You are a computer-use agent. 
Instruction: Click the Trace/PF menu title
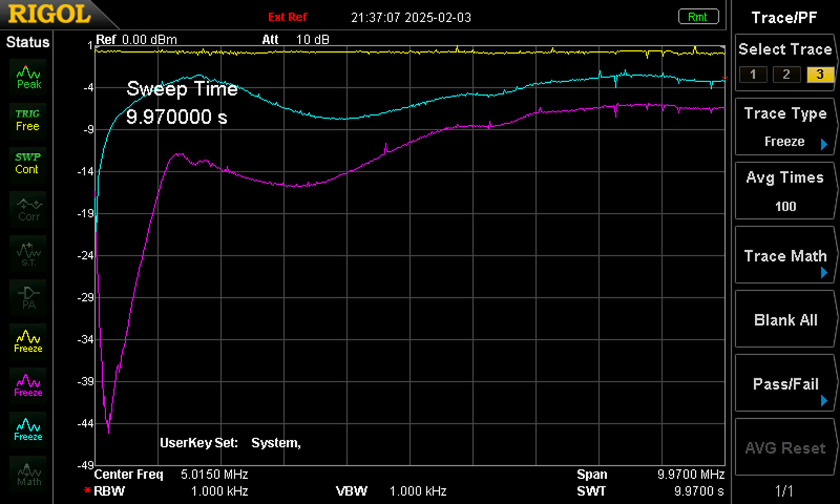pos(784,17)
